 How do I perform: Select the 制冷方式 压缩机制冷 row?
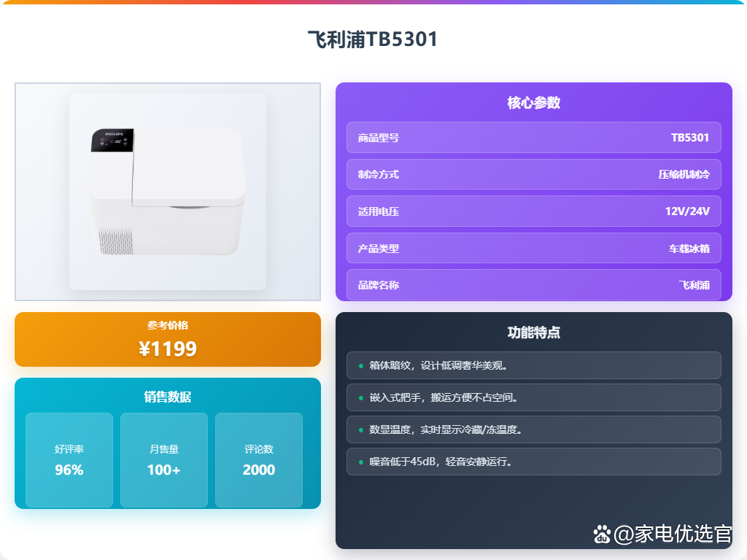533,174
